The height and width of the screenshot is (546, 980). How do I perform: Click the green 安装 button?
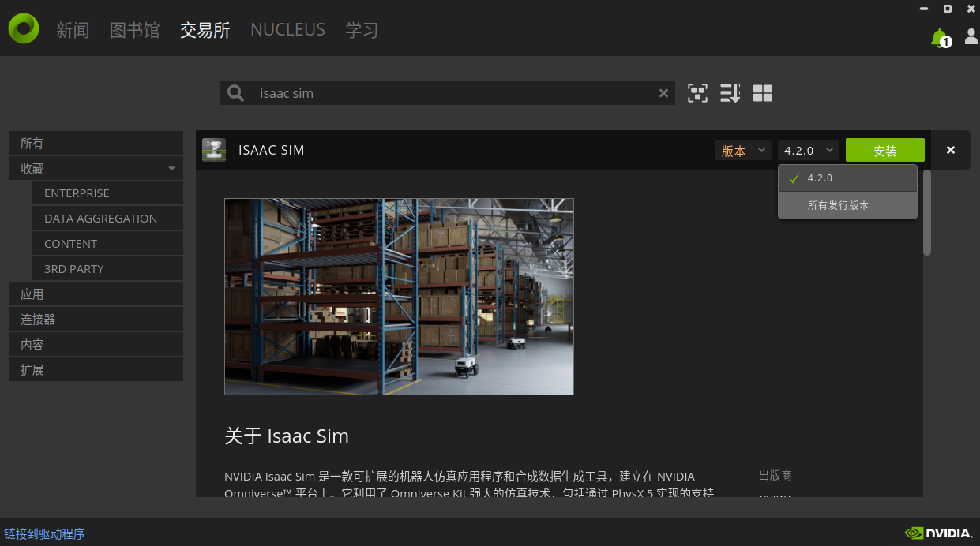point(885,151)
